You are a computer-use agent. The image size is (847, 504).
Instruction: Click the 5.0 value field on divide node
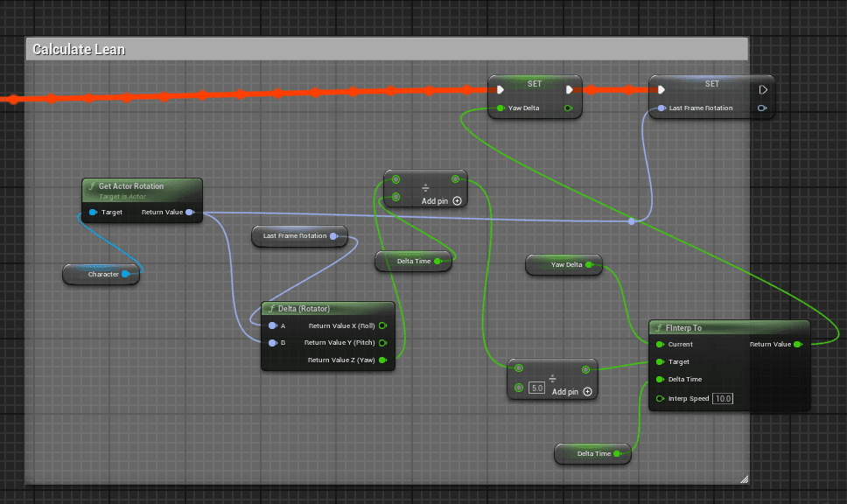pos(537,388)
